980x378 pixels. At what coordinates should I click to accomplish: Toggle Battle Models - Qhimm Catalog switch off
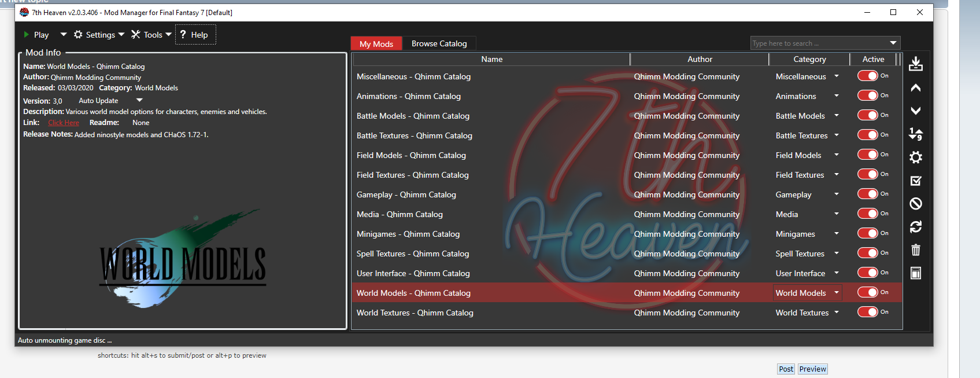(x=868, y=115)
